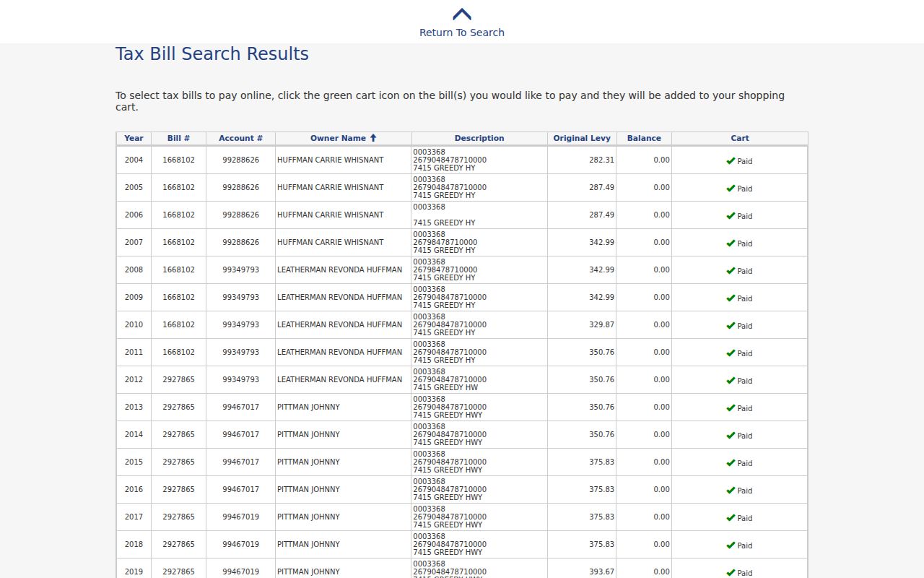Click the sort arrow beside Owner Name
924x578 pixels.
tap(373, 138)
